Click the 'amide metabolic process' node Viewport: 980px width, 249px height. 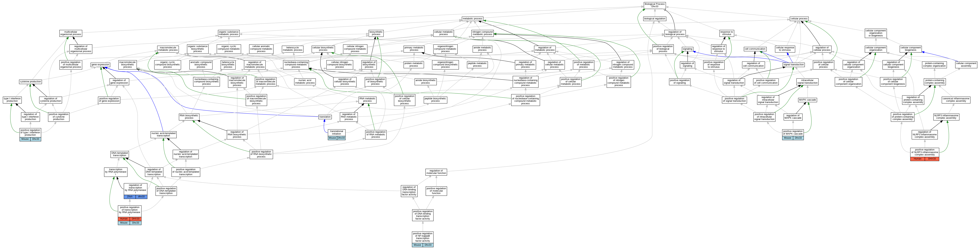click(x=482, y=49)
